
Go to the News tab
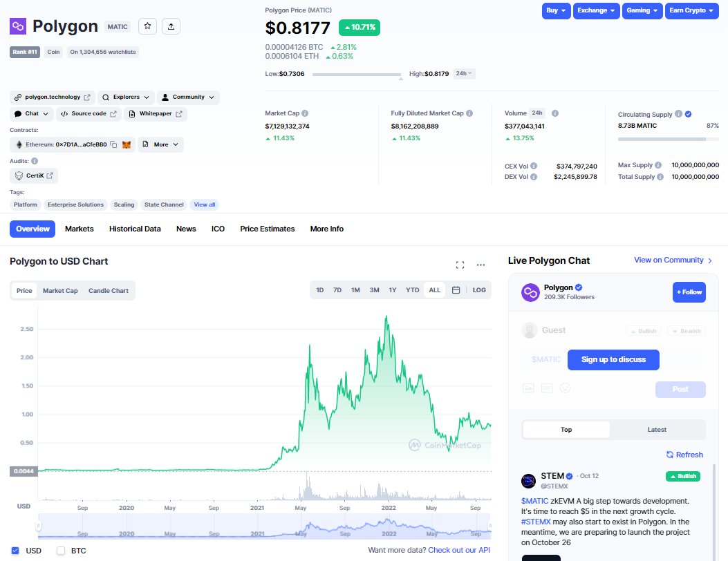(186, 229)
